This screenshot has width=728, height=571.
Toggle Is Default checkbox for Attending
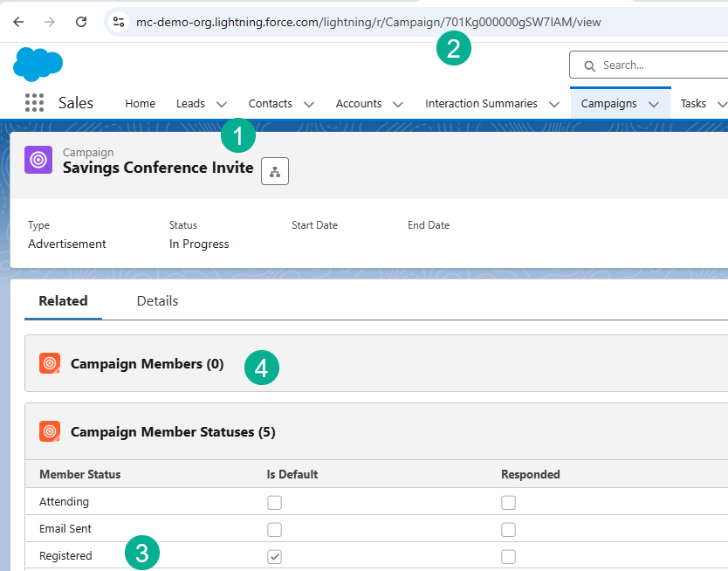pos(274,502)
